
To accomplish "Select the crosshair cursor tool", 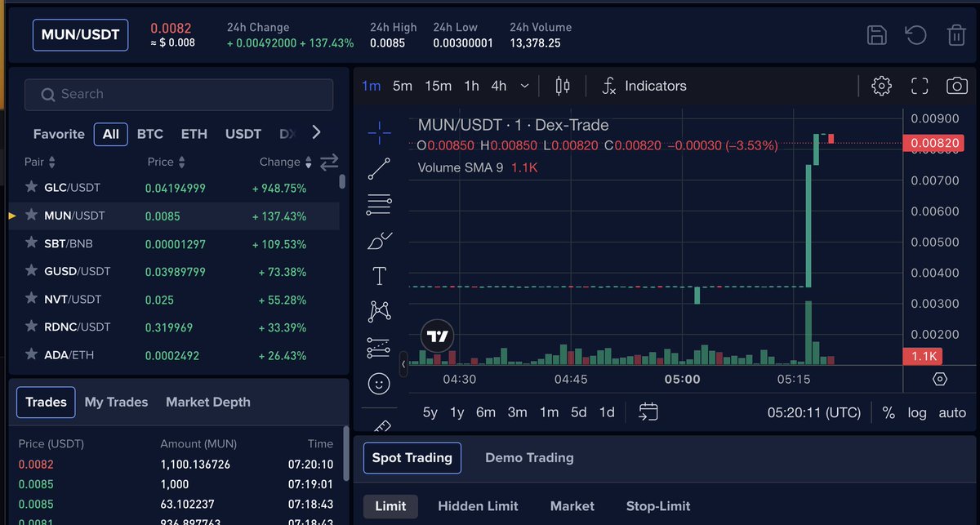I will pyautogui.click(x=379, y=132).
